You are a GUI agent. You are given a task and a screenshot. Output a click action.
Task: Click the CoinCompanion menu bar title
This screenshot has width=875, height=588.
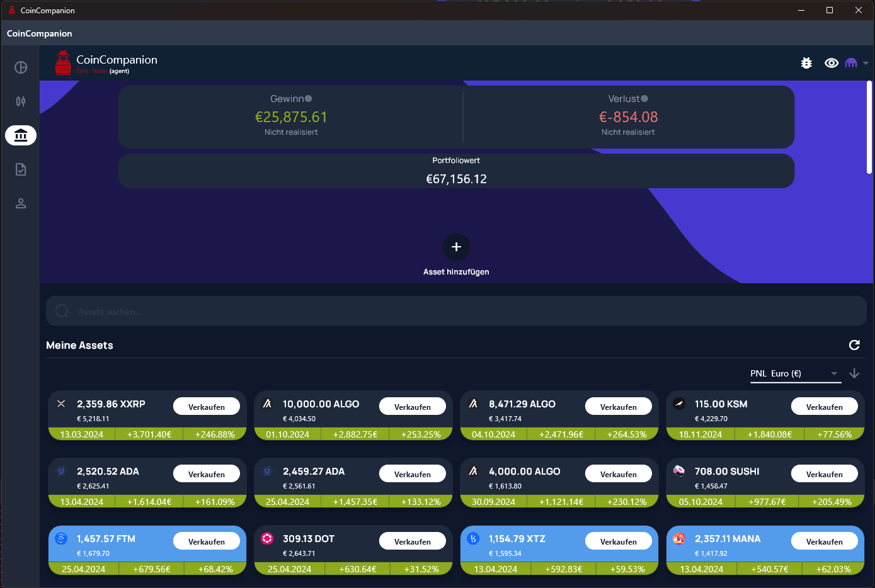tap(40, 33)
